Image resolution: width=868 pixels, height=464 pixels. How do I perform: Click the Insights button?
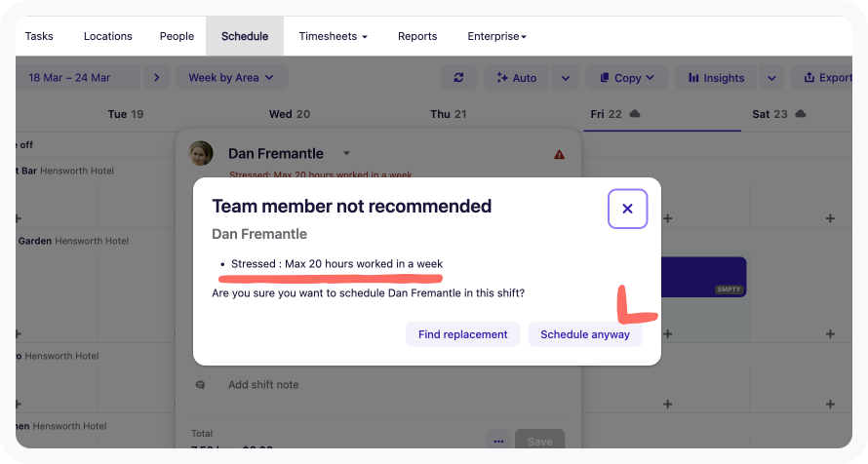coord(716,77)
